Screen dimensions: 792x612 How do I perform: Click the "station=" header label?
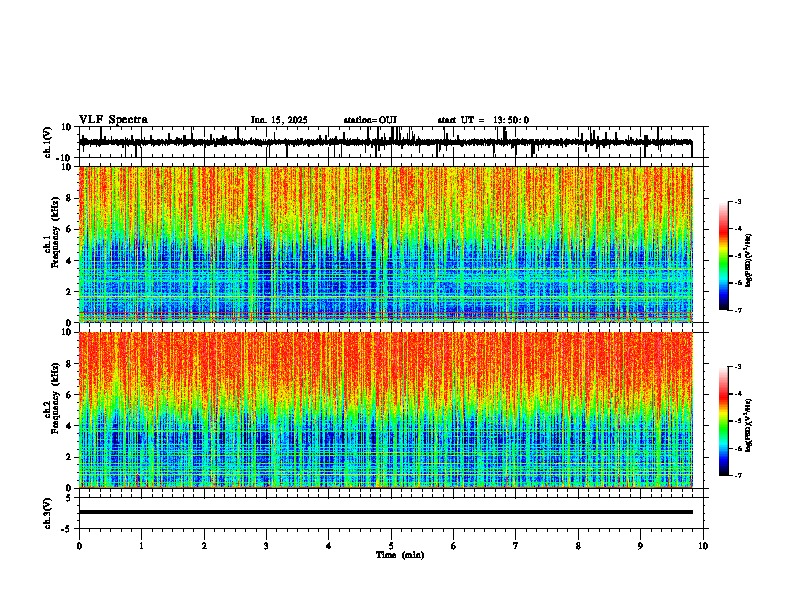pos(361,120)
